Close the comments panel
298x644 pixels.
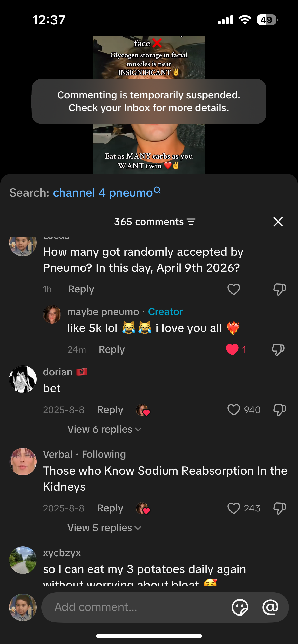(278, 222)
